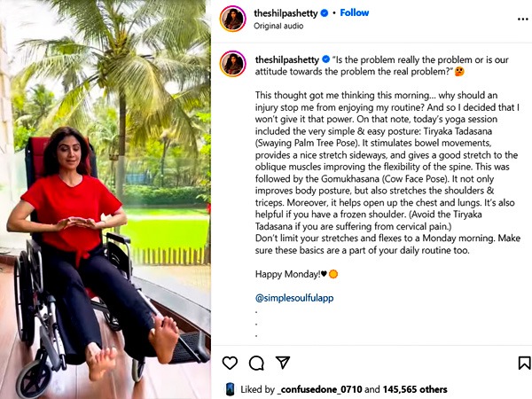Click the sun emoji after Happy Monday
The image size is (532, 399).
[333, 274]
